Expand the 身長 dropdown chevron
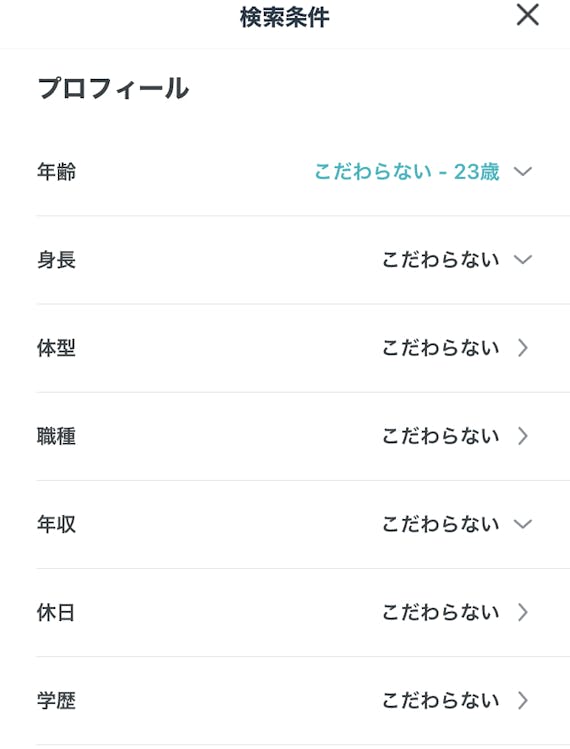Viewport: 570px width, 749px height. point(523,259)
